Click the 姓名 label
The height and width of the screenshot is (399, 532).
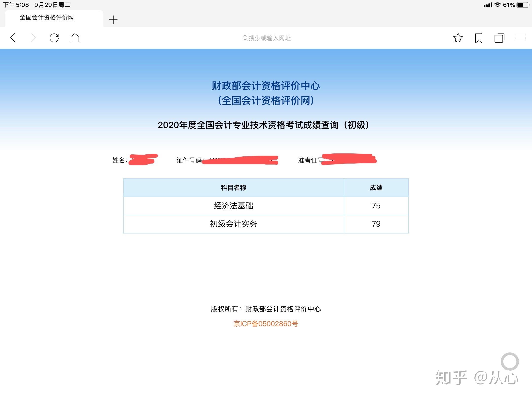(120, 160)
